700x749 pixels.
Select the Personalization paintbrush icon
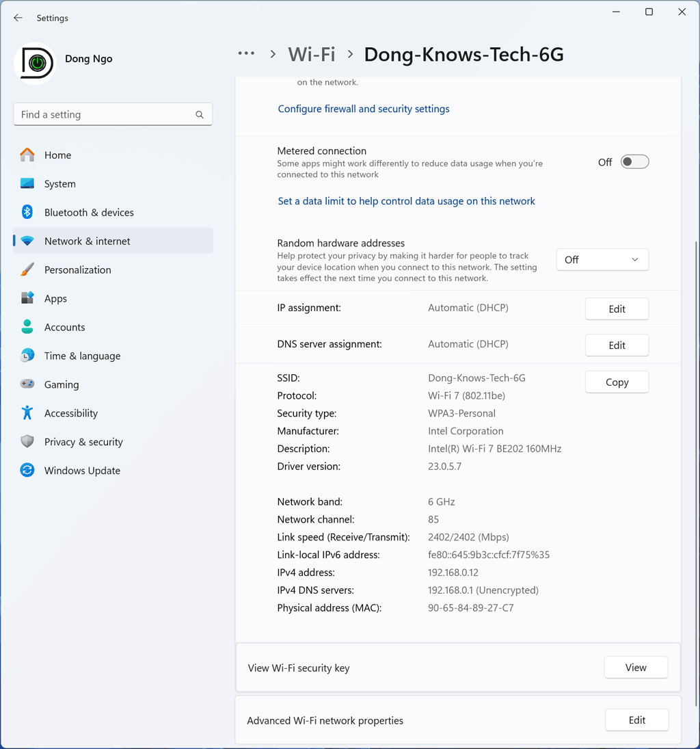pos(27,270)
